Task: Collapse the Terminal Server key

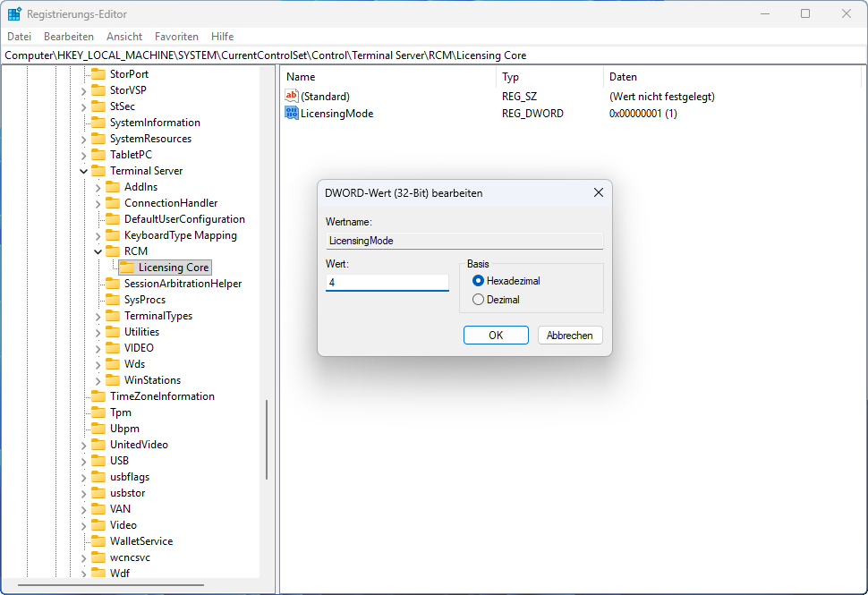Action: pyautogui.click(x=83, y=171)
